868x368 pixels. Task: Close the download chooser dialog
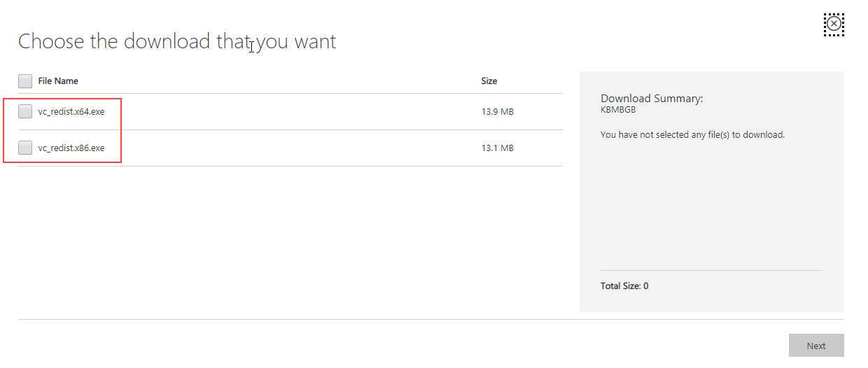click(x=834, y=24)
